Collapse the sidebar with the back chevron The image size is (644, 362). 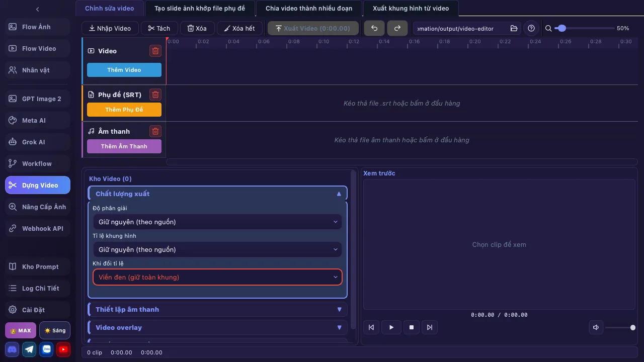point(37,9)
